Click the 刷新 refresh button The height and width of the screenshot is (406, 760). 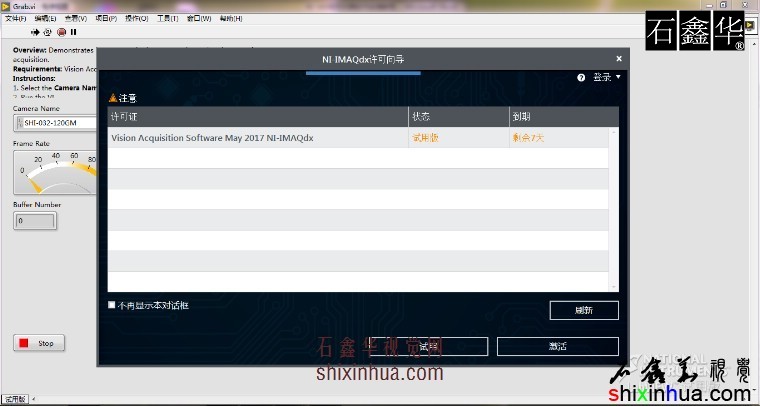click(x=584, y=311)
